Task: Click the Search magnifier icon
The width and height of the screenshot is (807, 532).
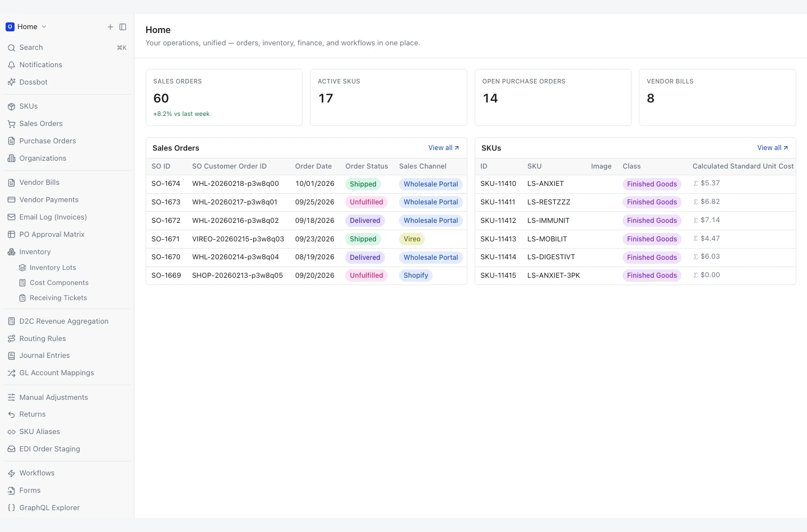Action: (11, 48)
